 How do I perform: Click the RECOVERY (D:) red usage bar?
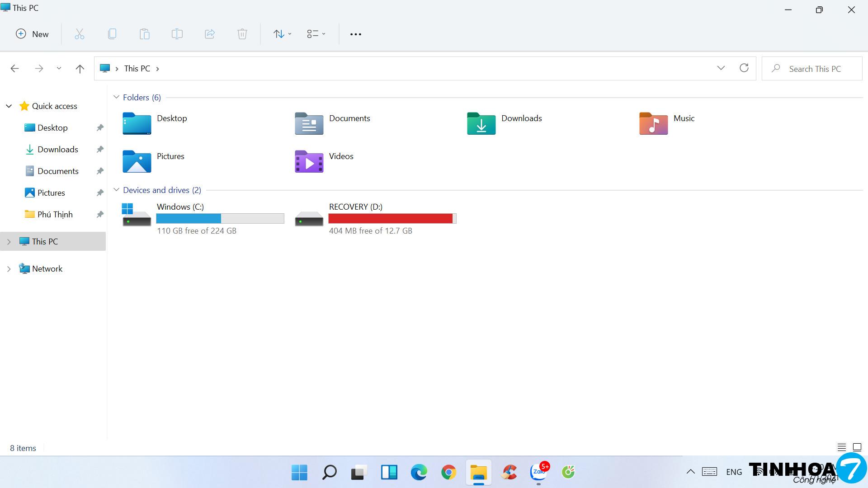coord(391,219)
